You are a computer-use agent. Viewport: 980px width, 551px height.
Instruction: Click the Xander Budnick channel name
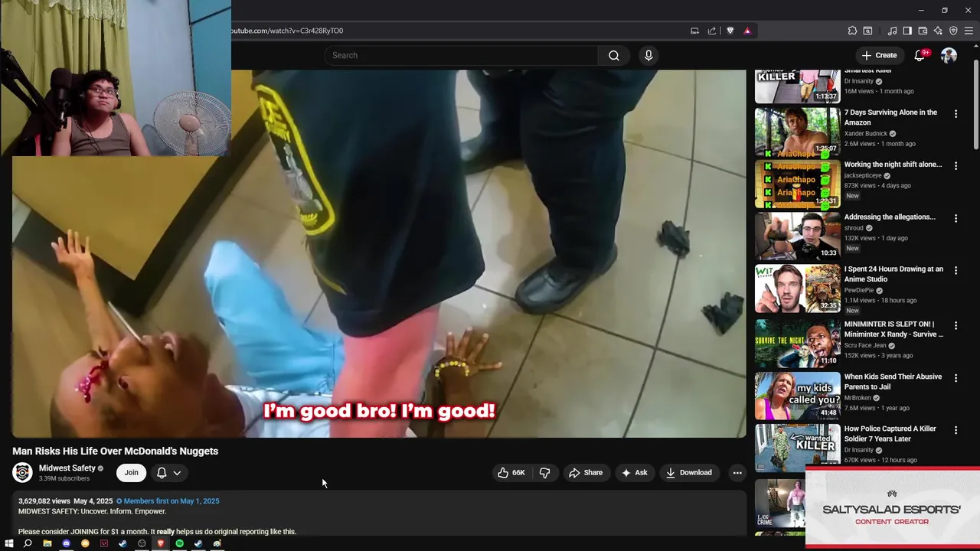tap(865, 133)
